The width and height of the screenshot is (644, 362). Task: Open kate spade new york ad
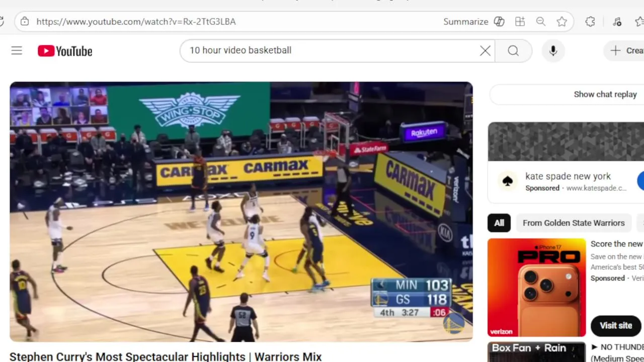pyautogui.click(x=568, y=176)
